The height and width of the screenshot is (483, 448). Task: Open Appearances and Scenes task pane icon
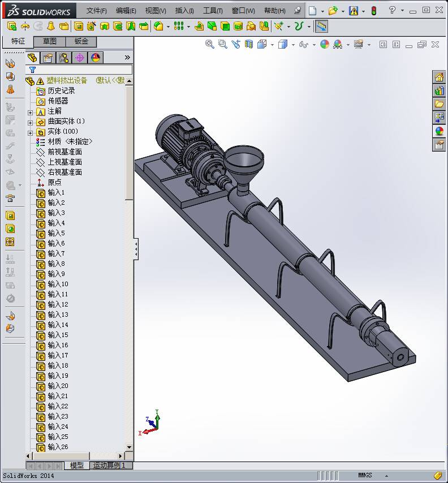pyautogui.click(x=439, y=131)
